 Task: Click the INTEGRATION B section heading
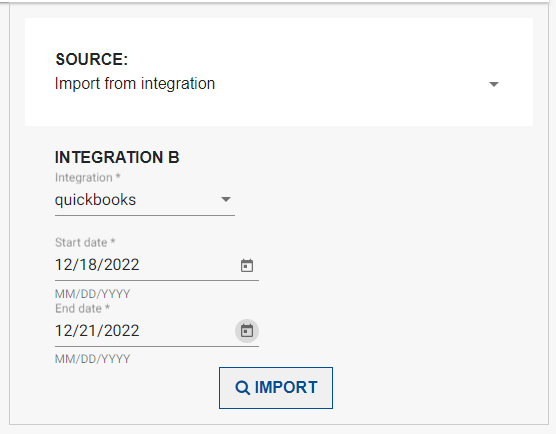pyautogui.click(x=117, y=157)
